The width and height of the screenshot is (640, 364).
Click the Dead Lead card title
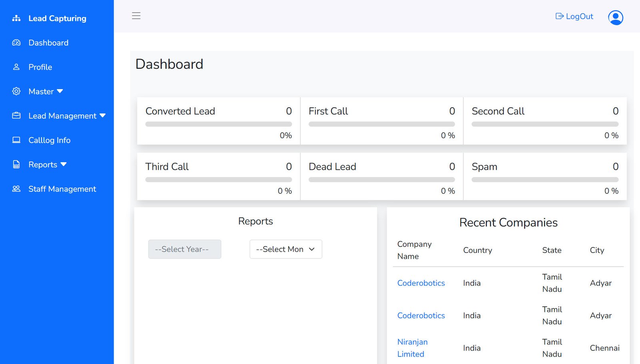click(x=332, y=167)
